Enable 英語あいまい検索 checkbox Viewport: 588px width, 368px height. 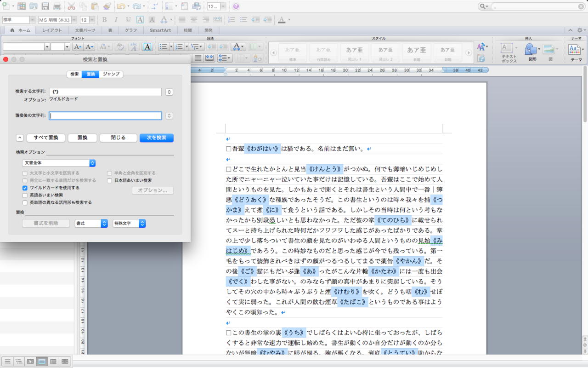click(x=25, y=195)
